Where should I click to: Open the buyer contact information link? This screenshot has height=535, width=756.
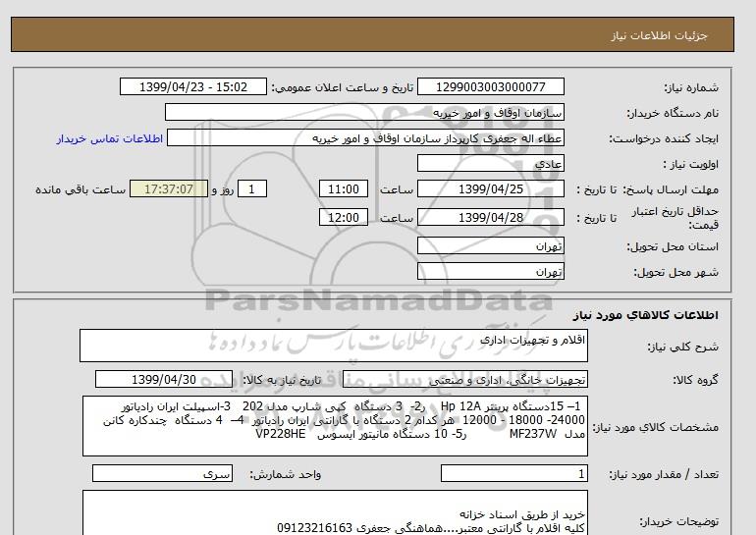110,138
